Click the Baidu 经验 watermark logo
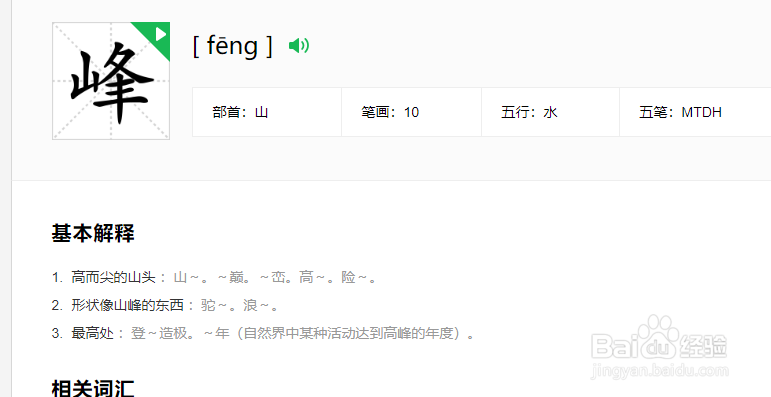Image resolution: width=771 pixels, height=397 pixels. pyautogui.click(x=659, y=342)
